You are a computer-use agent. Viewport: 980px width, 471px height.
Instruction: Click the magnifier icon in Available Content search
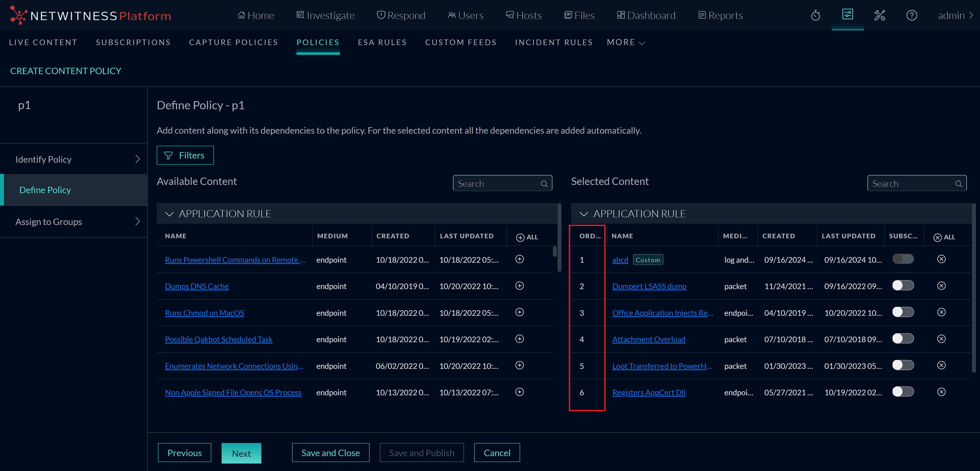544,183
